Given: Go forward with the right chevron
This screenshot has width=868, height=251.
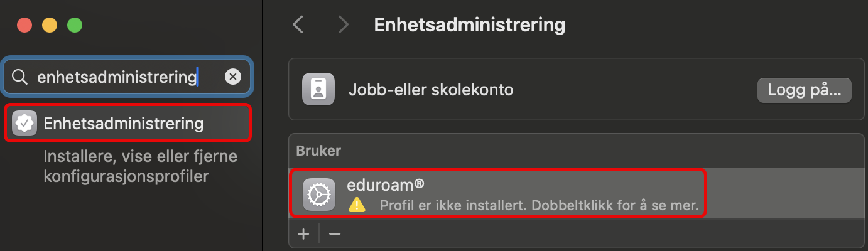Looking at the screenshot, I should pos(342,25).
